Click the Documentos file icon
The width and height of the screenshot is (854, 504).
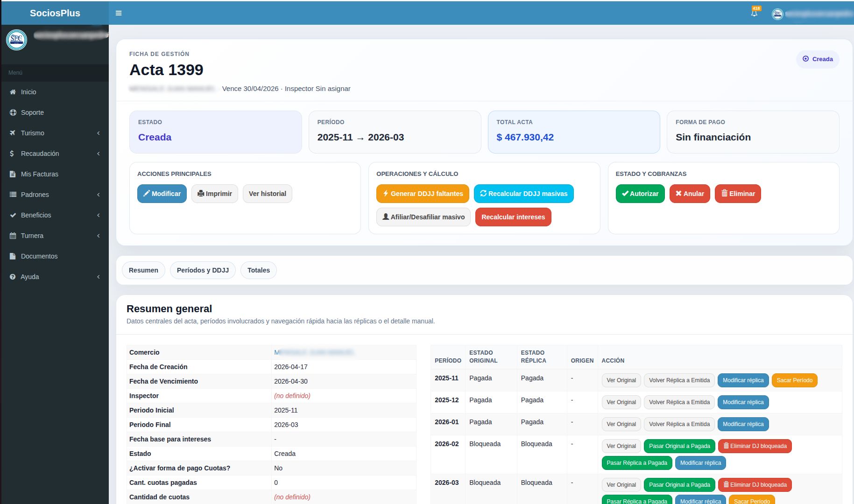click(13, 256)
